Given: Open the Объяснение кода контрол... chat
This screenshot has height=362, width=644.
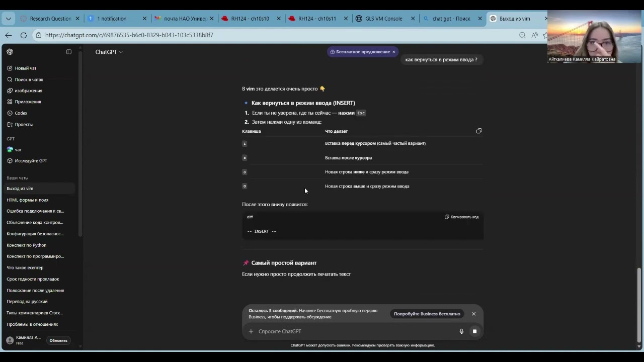Looking at the screenshot, I should coord(39,222).
